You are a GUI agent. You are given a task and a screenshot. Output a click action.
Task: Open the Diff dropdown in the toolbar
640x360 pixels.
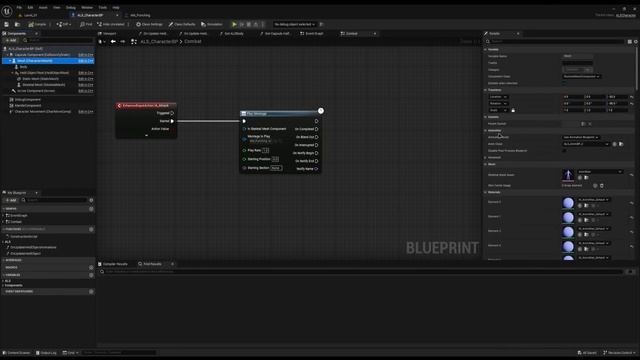point(64,24)
